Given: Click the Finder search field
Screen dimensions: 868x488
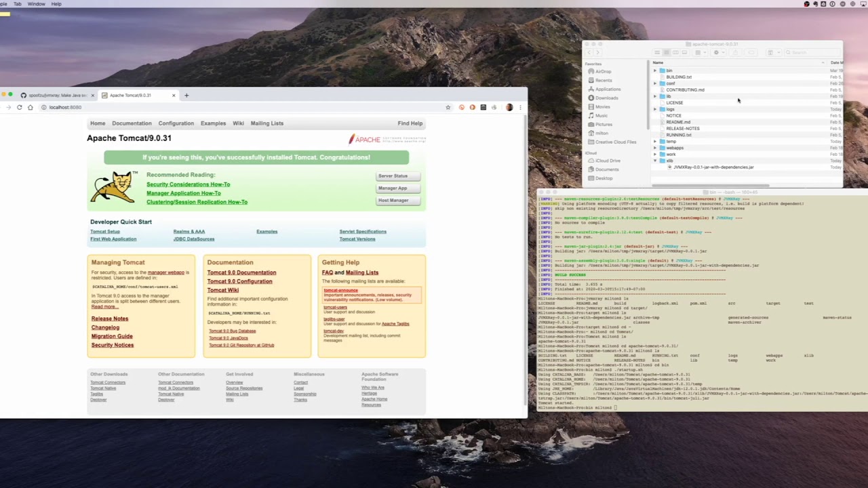Looking at the screenshot, I should 811,52.
